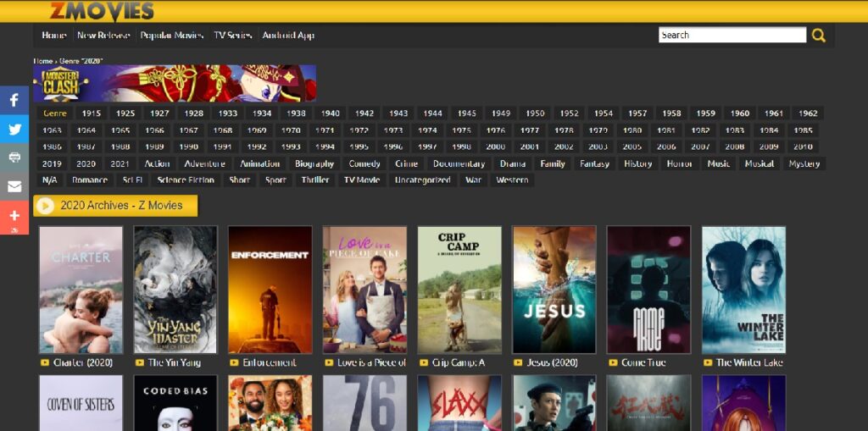Click the email share sidebar icon

point(14,186)
